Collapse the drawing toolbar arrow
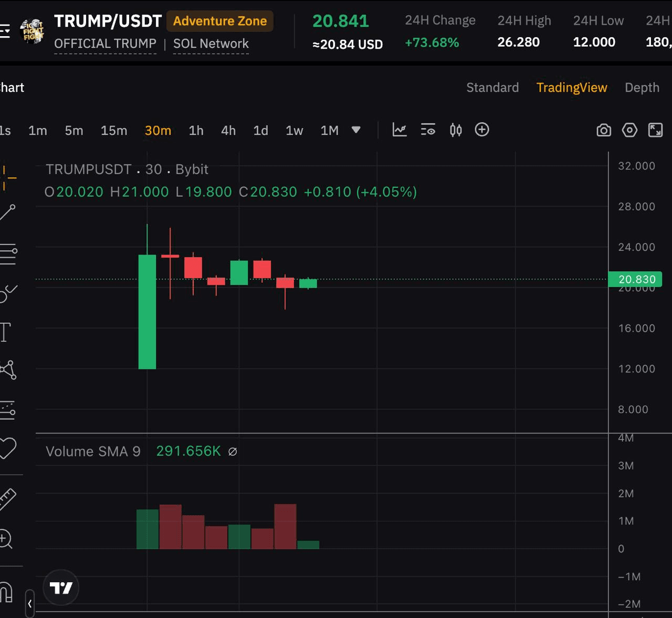 click(x=29, y=604)
